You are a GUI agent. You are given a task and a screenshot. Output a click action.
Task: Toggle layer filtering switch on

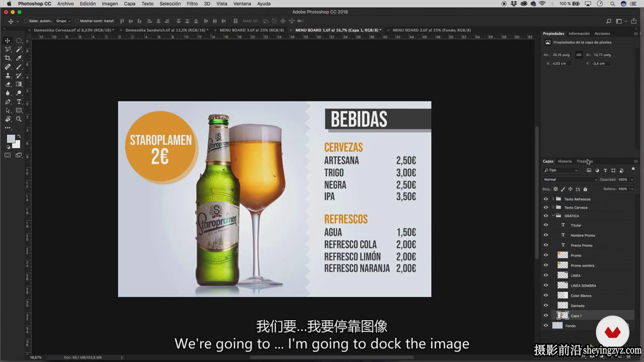633,170
